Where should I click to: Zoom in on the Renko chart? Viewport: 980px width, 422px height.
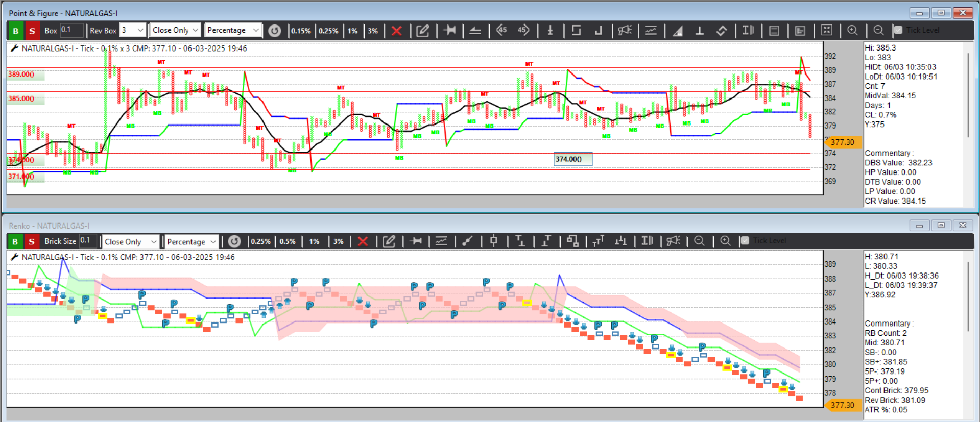click(x=725, y=241)
